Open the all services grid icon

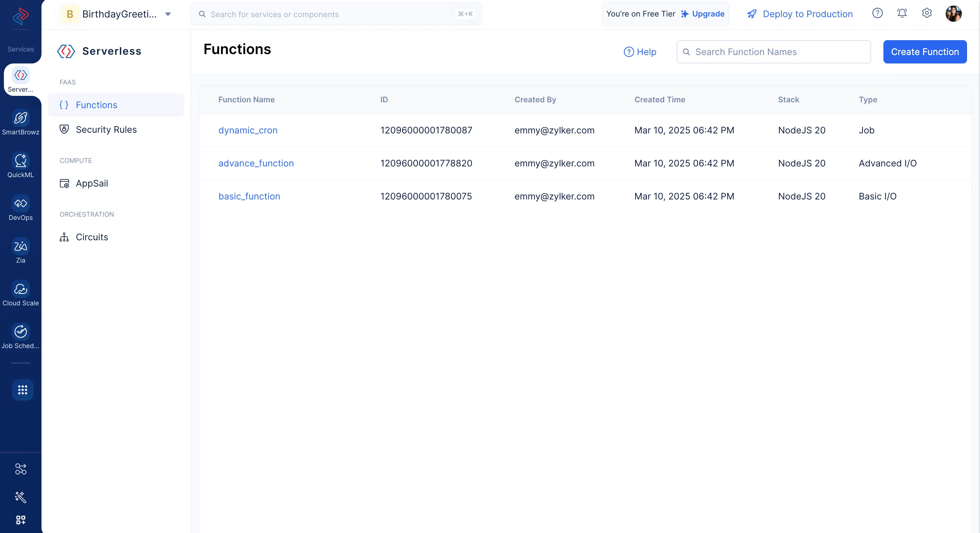(22, 390)
